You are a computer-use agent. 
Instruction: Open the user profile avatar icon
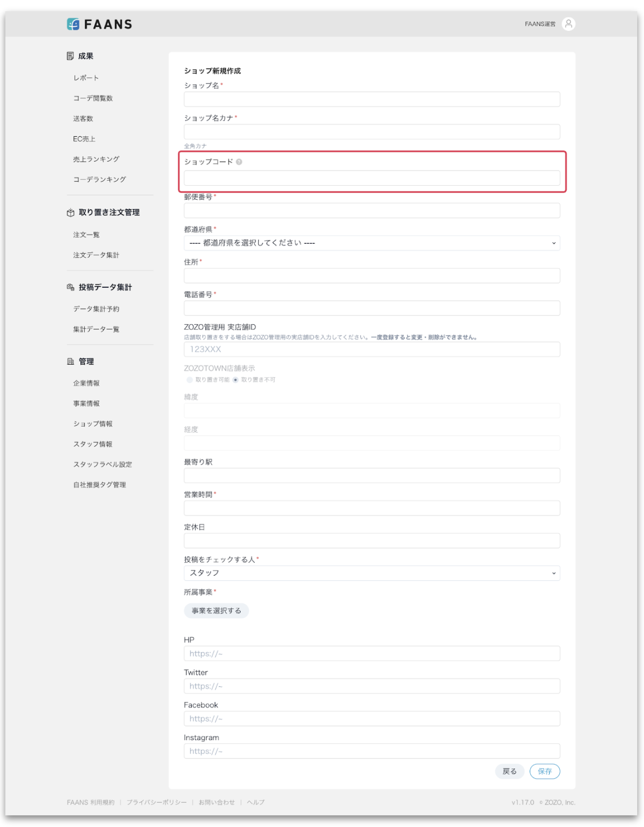[568, 24]
